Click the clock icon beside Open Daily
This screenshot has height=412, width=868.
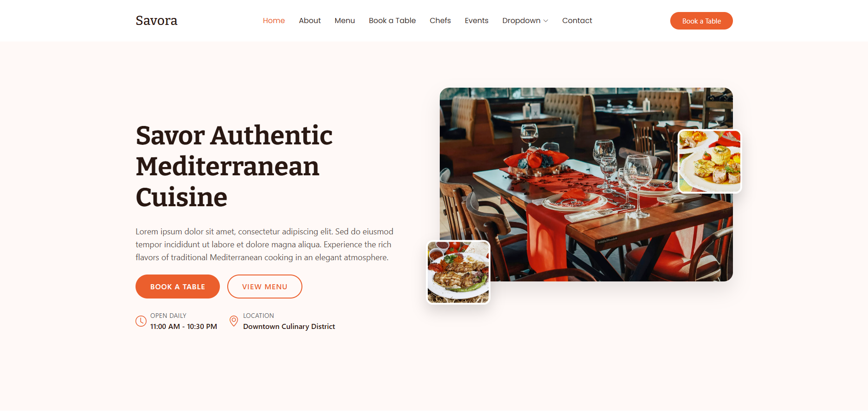(141, 321)
